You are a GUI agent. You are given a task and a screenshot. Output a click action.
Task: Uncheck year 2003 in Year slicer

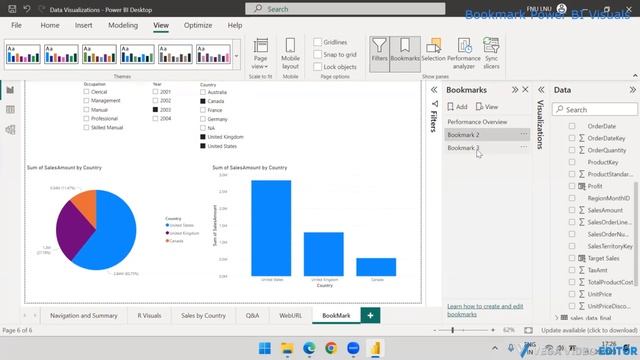pos(155,109)
